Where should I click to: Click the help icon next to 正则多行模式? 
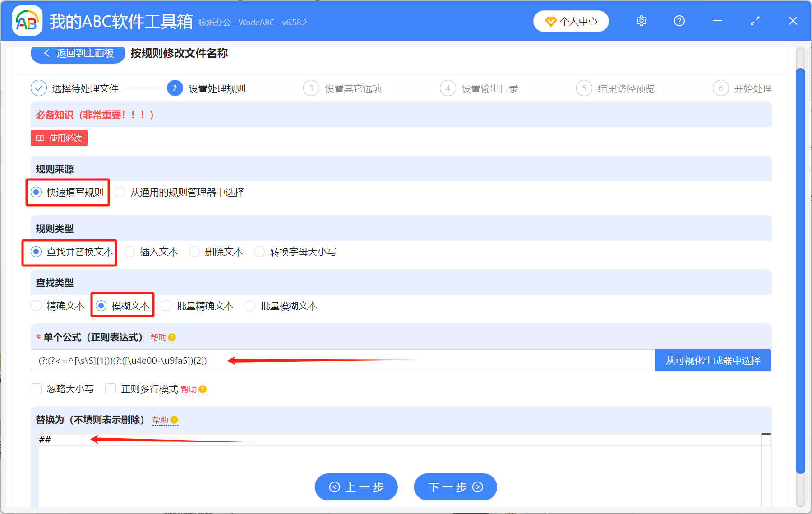coord(203,390)
